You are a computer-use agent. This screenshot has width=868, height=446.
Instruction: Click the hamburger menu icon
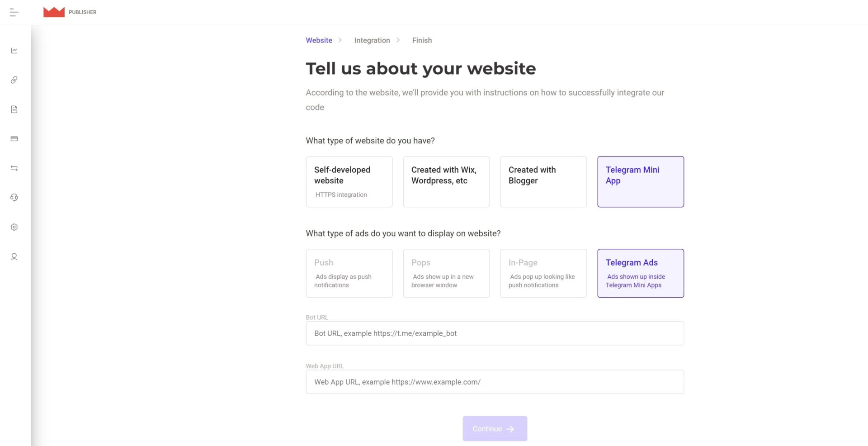click(x=14, y=13)
